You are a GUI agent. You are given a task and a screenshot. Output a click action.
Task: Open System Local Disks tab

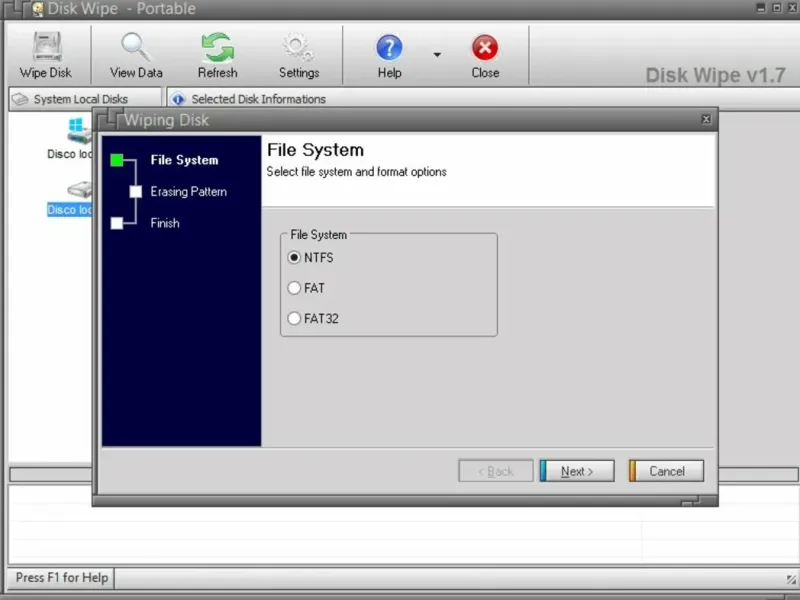pyautogui.click(x=85, y=99)
